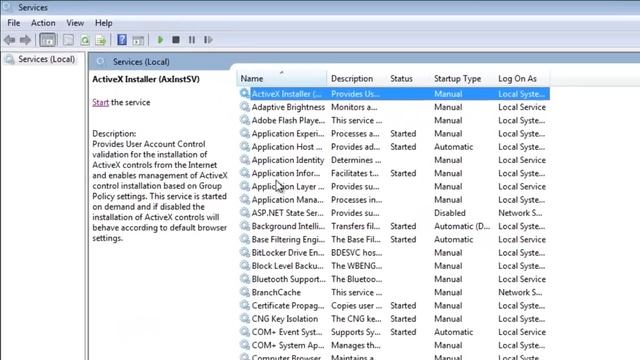This screenshot has width=640, height=360.
Task: Click Network S... log on of BranchCache
Action: click(x=520, y=293)
